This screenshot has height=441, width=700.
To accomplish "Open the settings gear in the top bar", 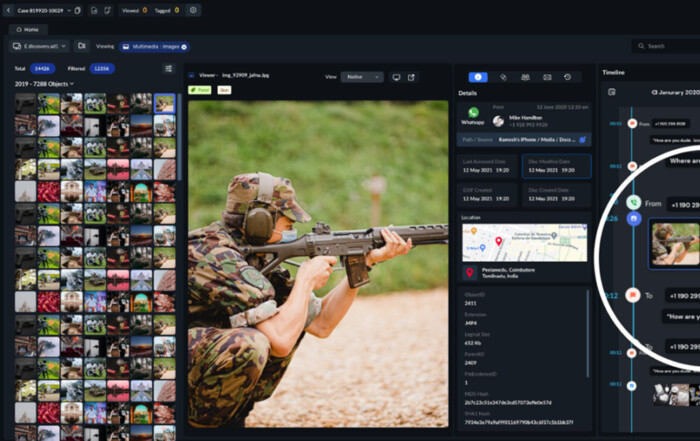I will click(193, 10).
